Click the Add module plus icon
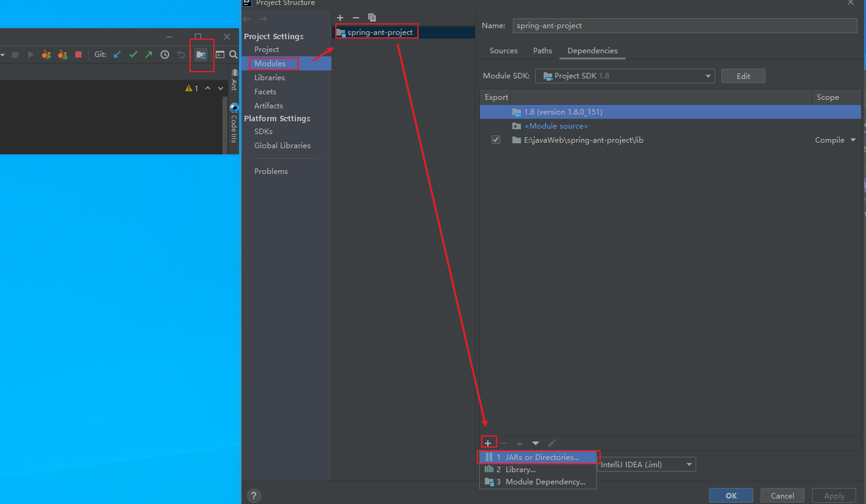 (340, 18)
